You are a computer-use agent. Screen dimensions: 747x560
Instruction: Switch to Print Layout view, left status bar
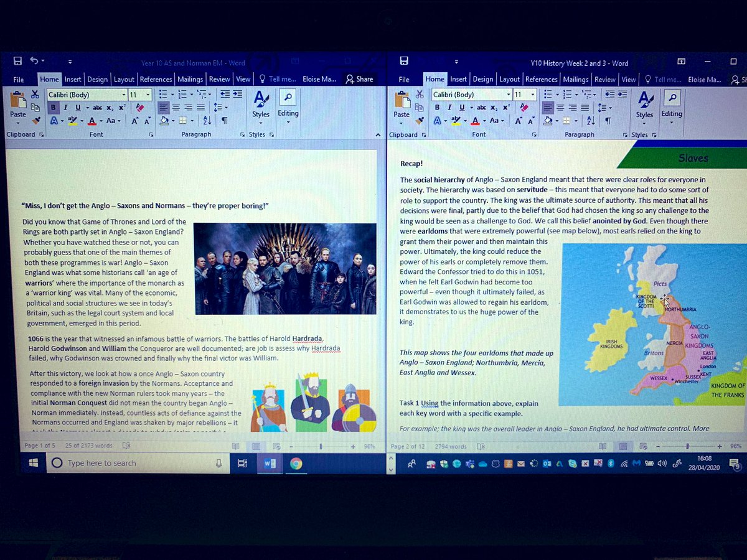click(256, 446)
